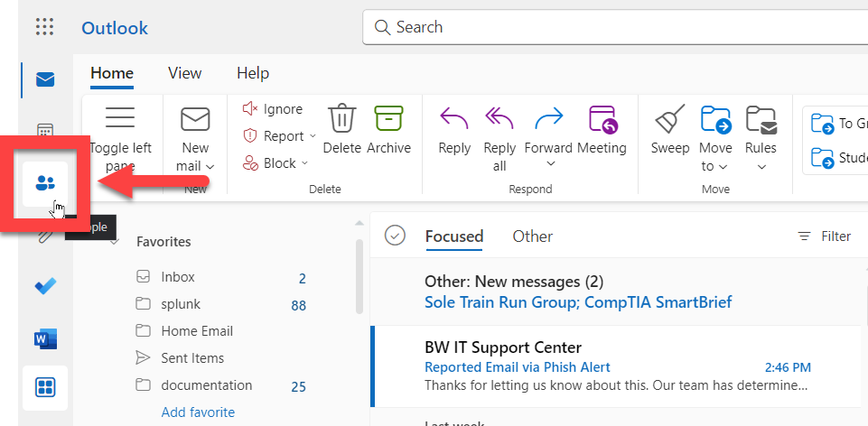
Task: Open BW IT Support Center email
Action: pos(617,366)
